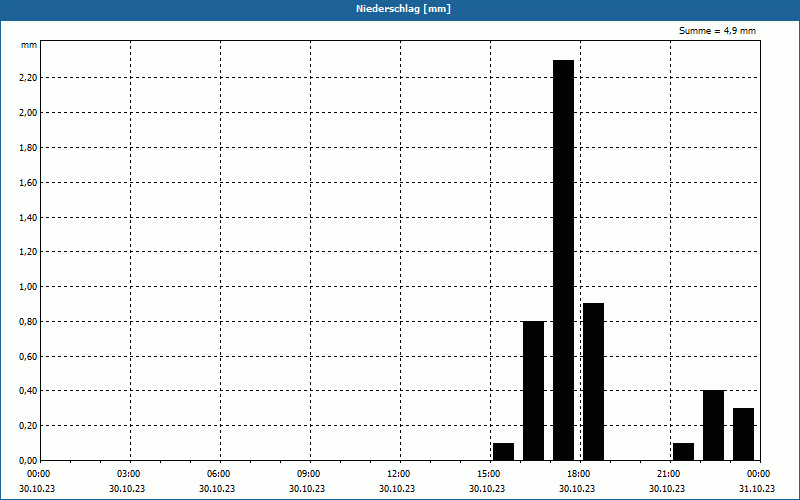Click the 0,40 y-axis value

pyautogui.click(x=29, y=391)
